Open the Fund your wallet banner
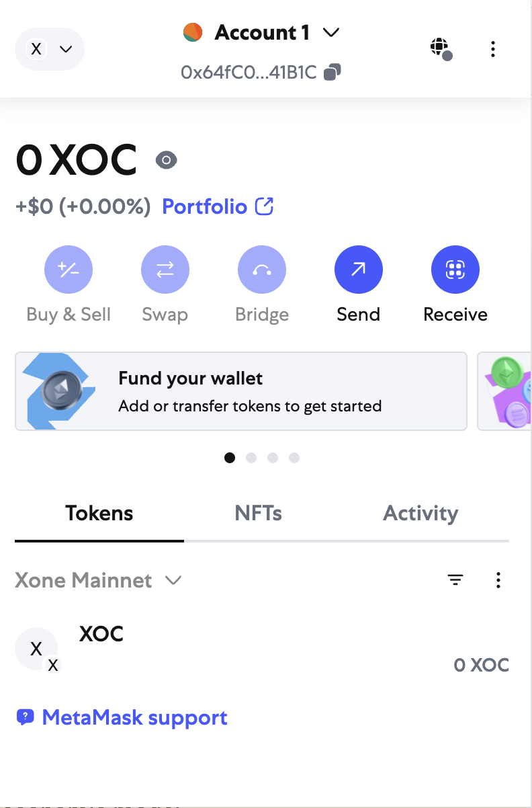This screenshot has width=532, height=808. 241,391
